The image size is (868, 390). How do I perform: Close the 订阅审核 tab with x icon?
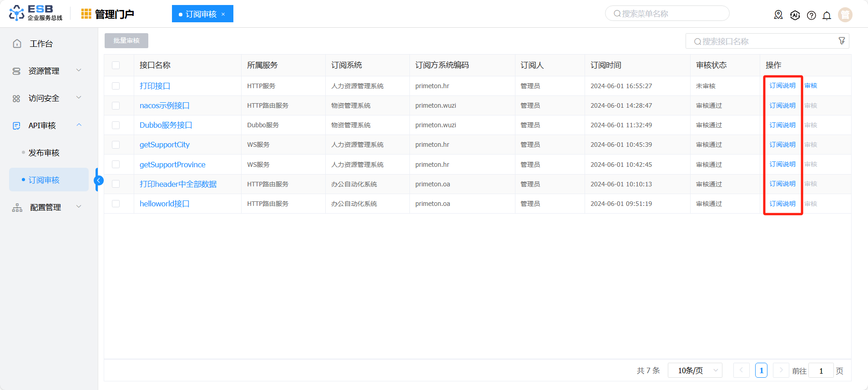point(223,14)
